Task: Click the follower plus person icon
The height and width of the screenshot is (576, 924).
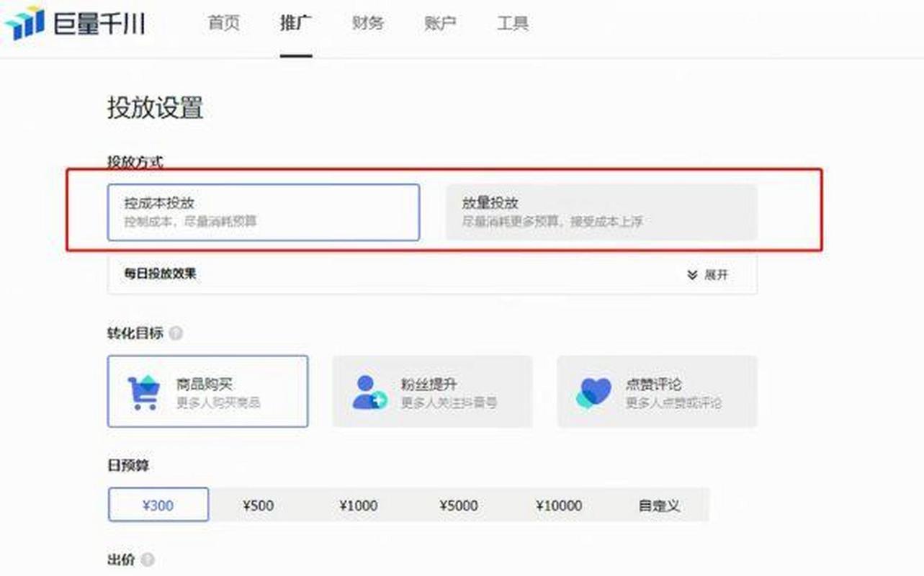Action: click(x=369, y=392)
